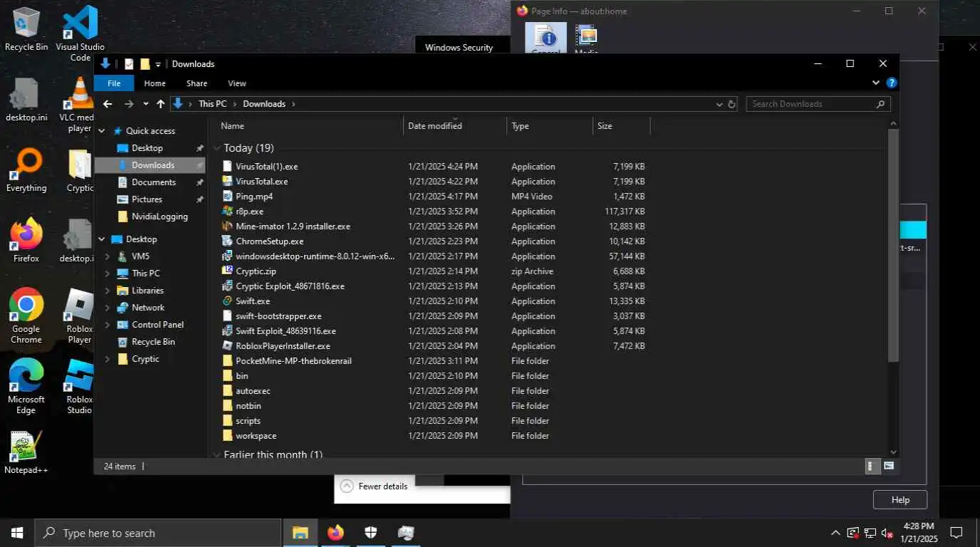Open the notification center icon

956,533
